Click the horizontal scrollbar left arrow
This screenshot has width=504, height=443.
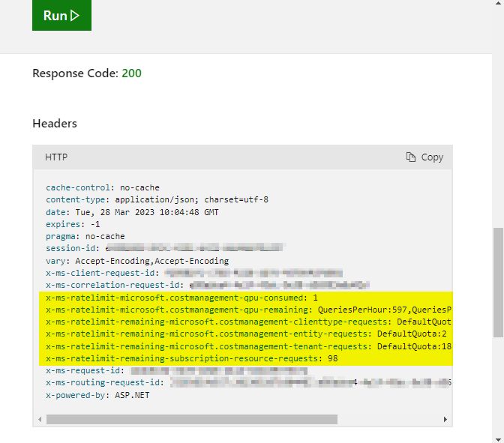coord(40,419)
